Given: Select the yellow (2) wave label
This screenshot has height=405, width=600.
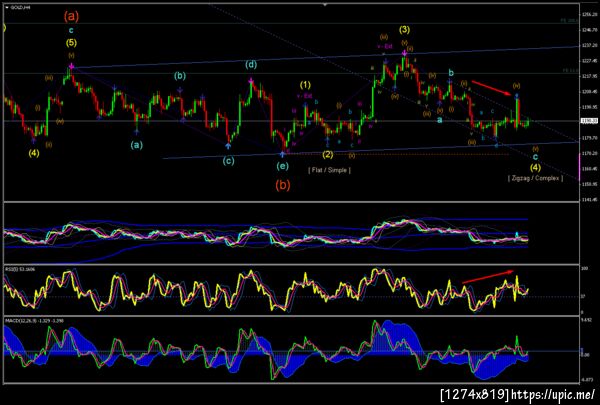Looking at the screenshot, I should click(x=328, y=155).
